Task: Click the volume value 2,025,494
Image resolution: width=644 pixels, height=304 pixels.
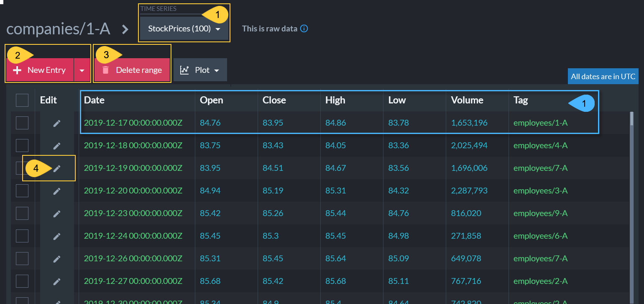Action: 469,146
